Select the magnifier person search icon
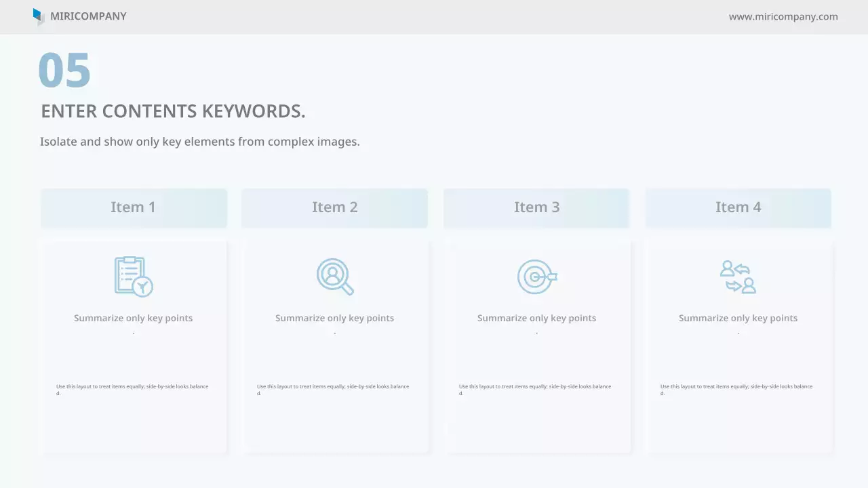 coord(334,276)
